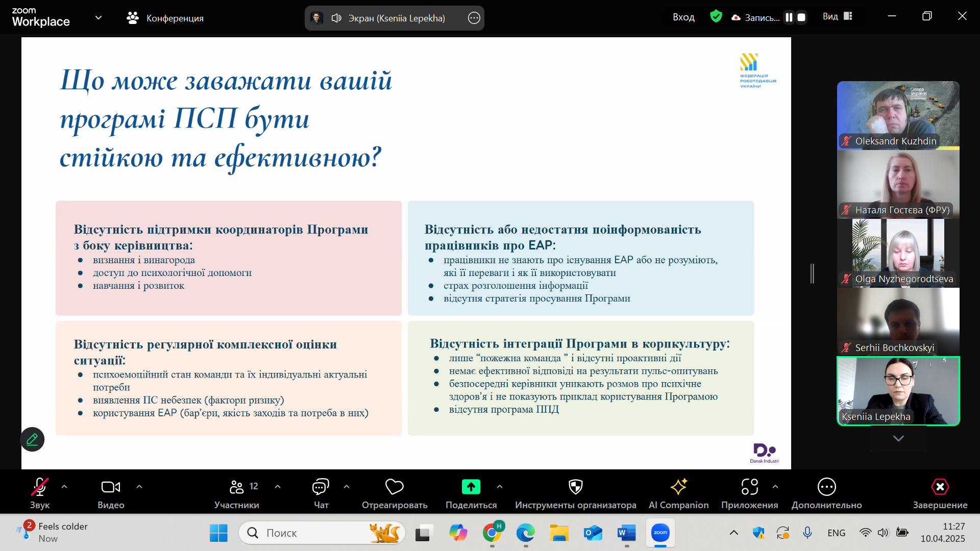
Task: Unmute microphone with Звук button
Action: click(40, 487)
